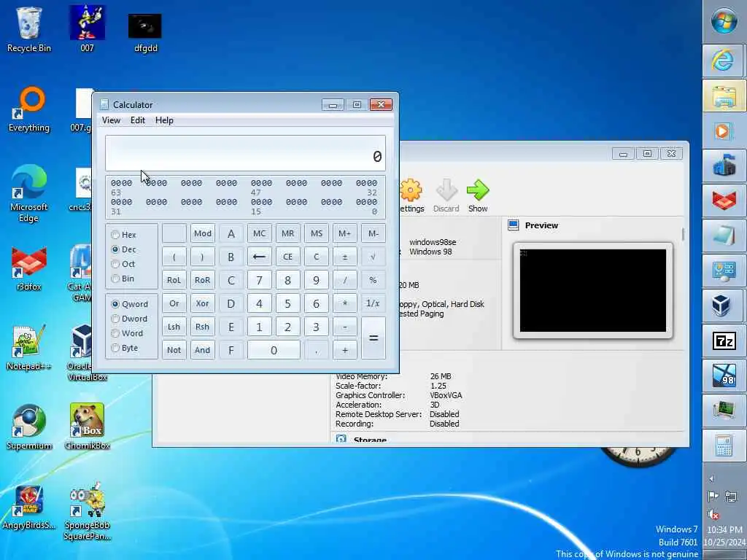Click the taskbar clock showing 10:34 PM

click(x=724, y=529)
